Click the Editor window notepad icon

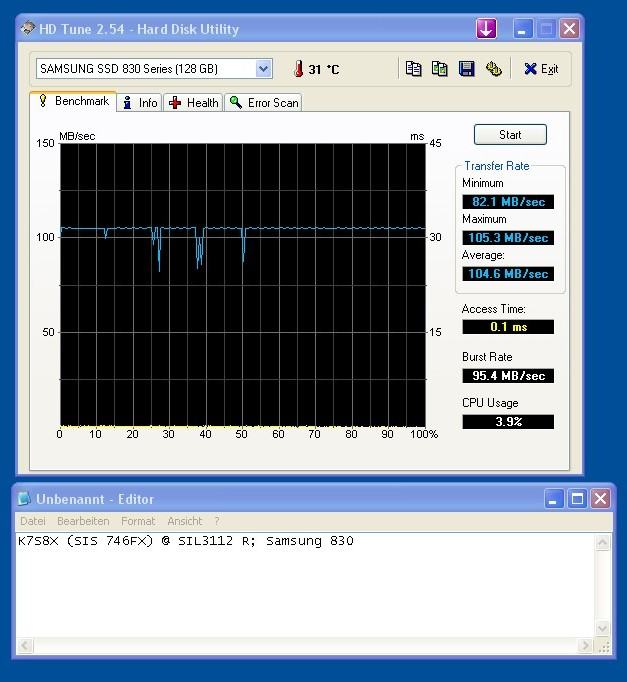click(x=24, y=498)
